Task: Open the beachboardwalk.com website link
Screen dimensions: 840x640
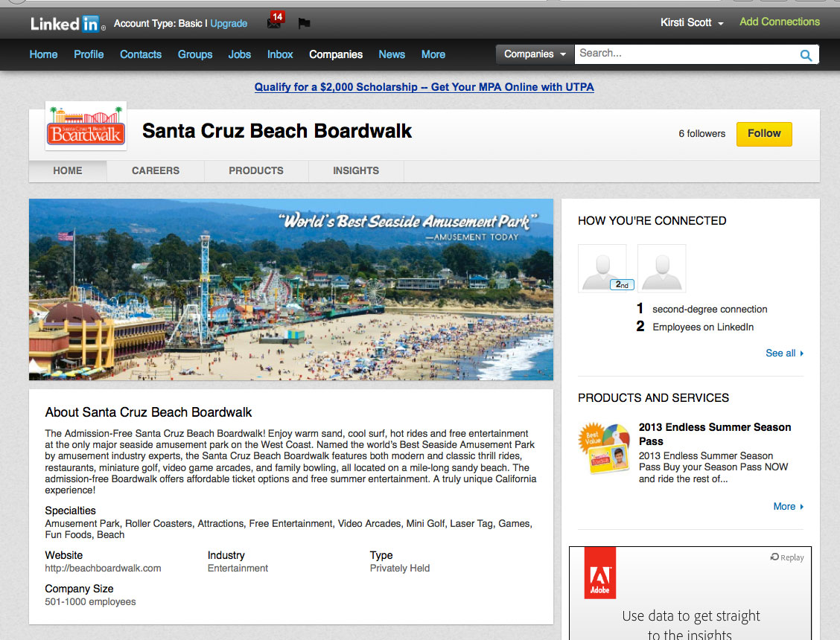Action: [103, 569]
